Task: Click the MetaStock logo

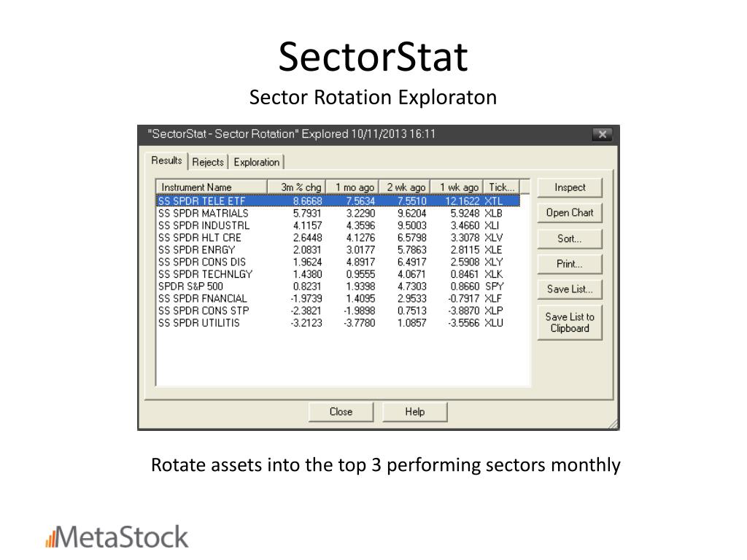Action: pos(117,537)
